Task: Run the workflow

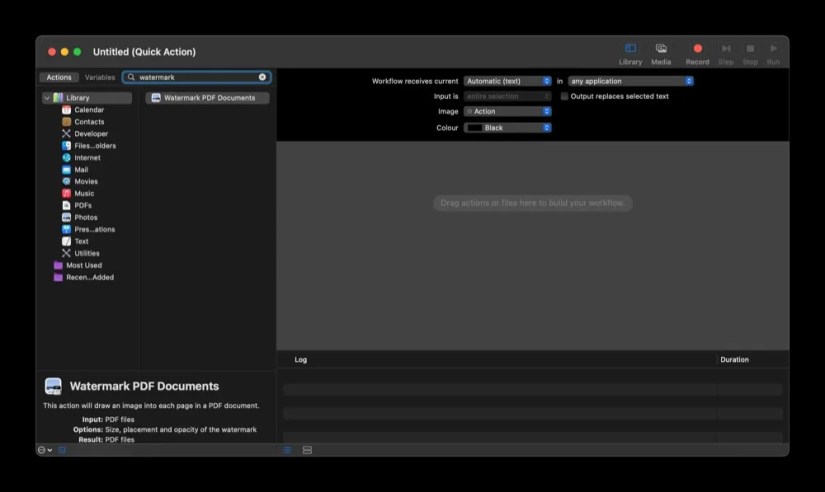Action: point(773,54)
